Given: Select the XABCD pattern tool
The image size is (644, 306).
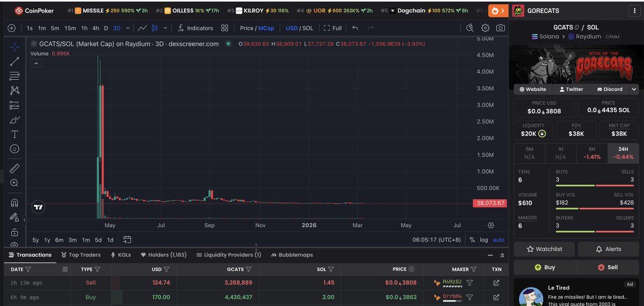Looking at the screenshot, I should point(14,91).
